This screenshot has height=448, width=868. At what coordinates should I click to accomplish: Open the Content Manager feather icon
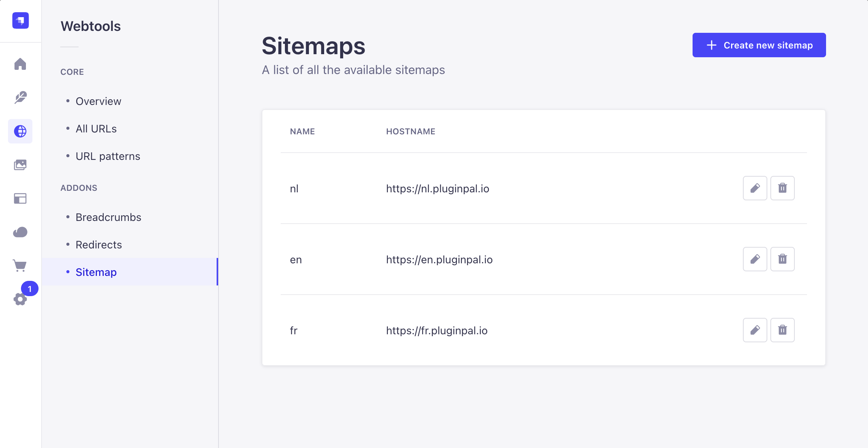(20, 98)
